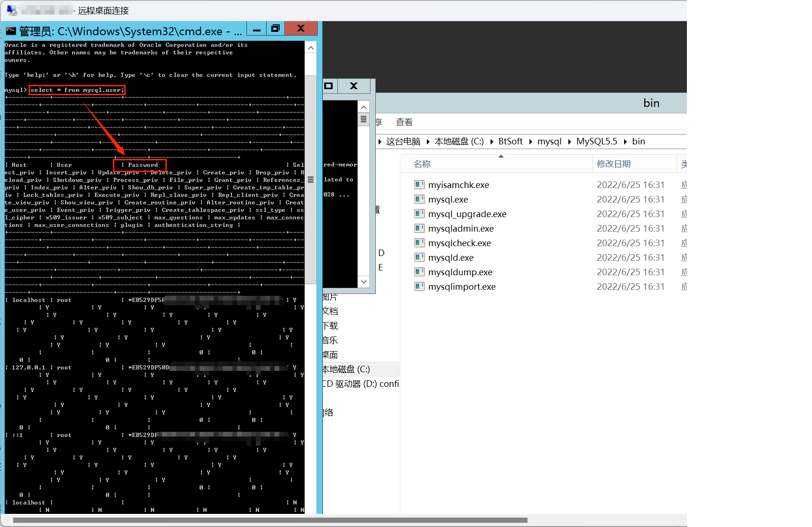Select the mysql_upgrade.exe file icon
Image resolution: width=812 pixels, height=527 pixels.
coord(419,214)
